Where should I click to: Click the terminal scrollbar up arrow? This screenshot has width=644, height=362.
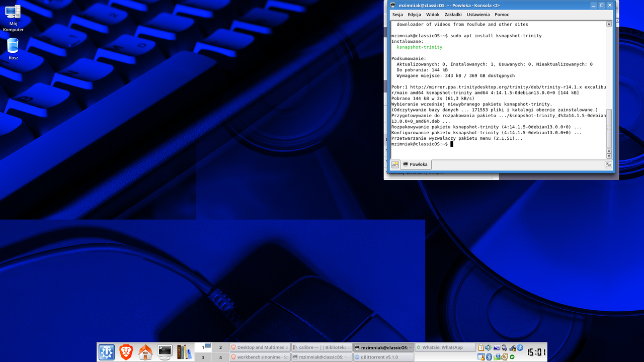coord(609,24)
